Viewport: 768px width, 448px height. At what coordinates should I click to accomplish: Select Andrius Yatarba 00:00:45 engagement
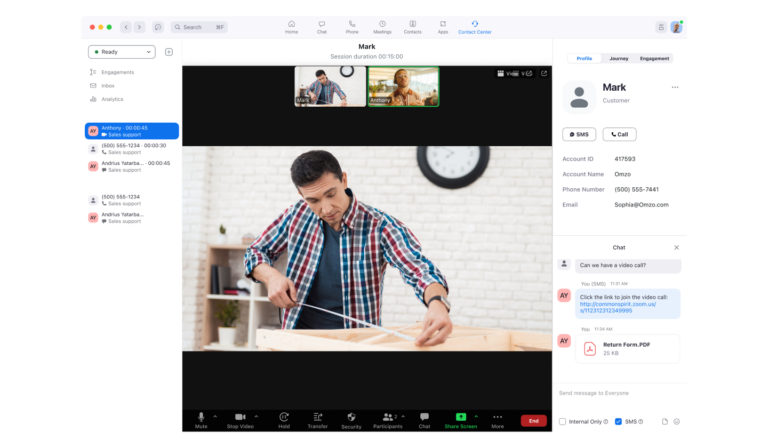coord(132,166)
